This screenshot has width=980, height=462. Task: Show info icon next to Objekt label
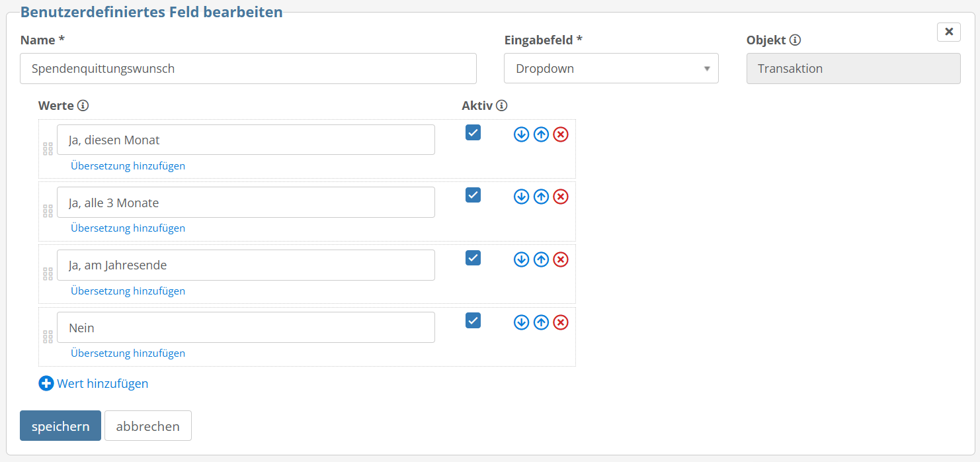(x=795, y=40)
